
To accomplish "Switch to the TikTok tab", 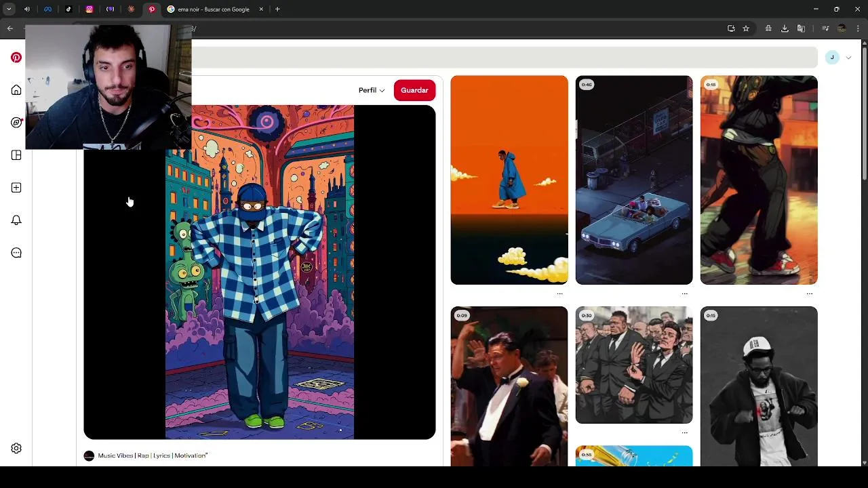I will [68, 9].
